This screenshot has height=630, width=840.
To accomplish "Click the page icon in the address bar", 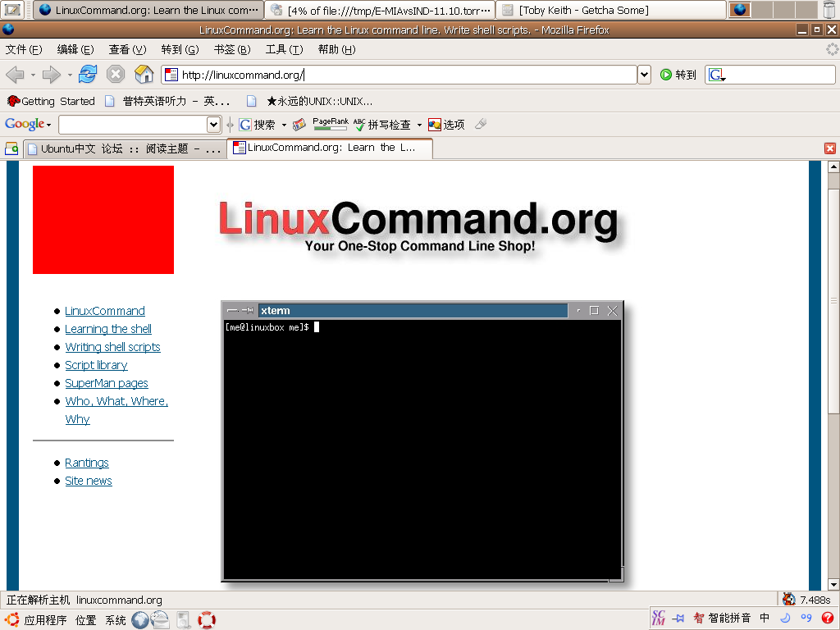I will tap(171, 75).
